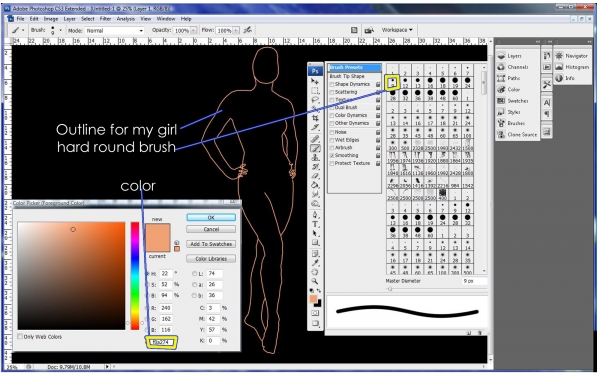Image resolution: width=600 pixels, height=377 pixels.
Task: Open the Filter menu
Action: (x=105, y=19)
